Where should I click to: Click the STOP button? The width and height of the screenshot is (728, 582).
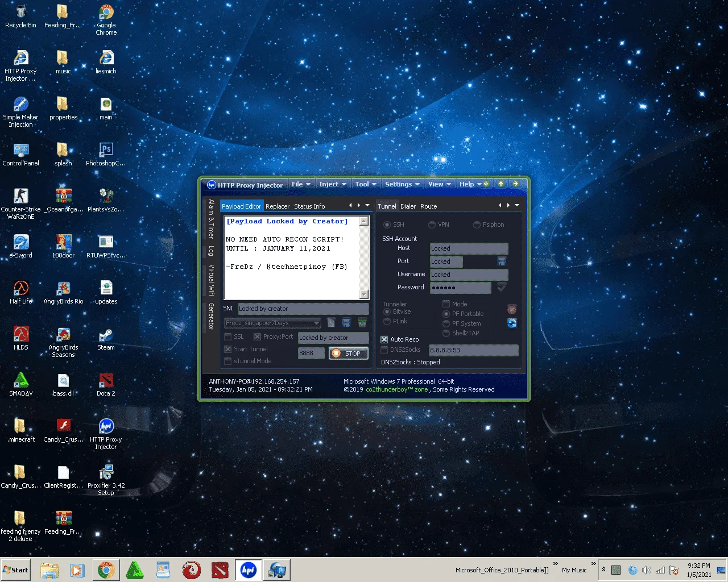point(349,354)
